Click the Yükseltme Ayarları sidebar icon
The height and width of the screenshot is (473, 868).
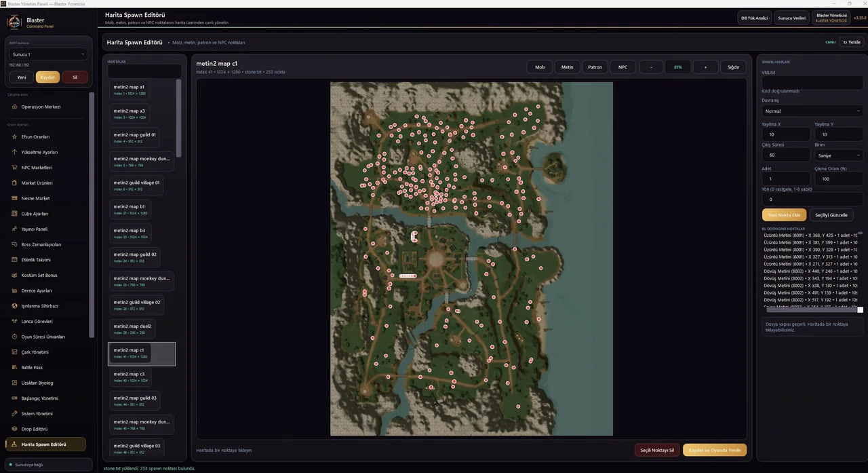coord(14,152)
